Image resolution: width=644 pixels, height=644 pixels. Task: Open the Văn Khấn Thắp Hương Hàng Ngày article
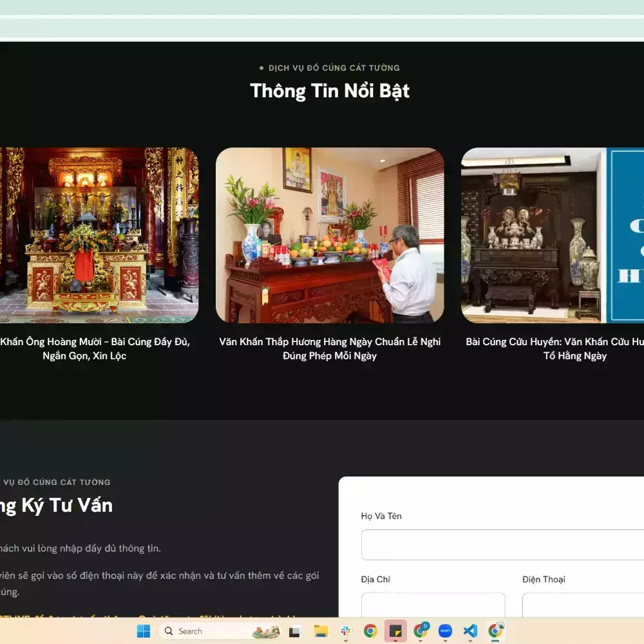pyautogui.click(x=330, y=348)
